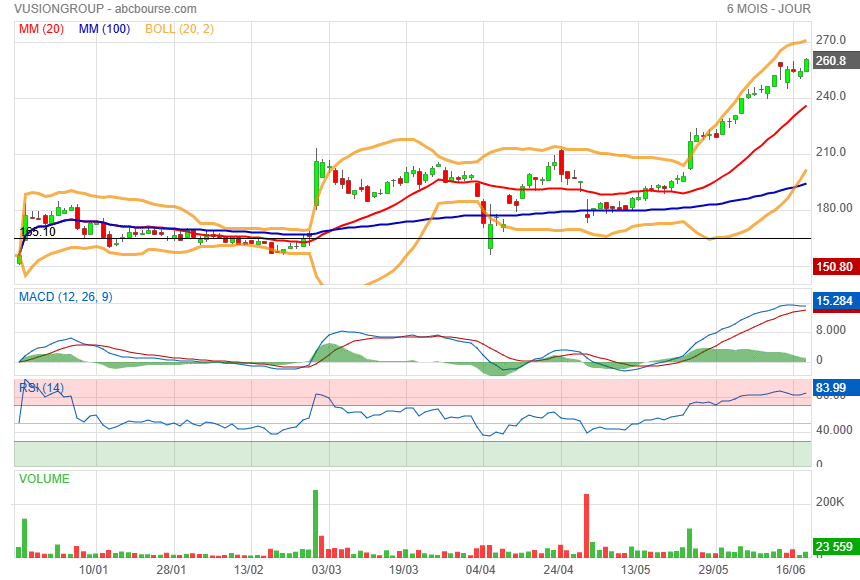Select the 6 MOIS - JOUR period label
The height and width of the screenshot is (580, 860).
pyautogui.click(x=769, y=9)
